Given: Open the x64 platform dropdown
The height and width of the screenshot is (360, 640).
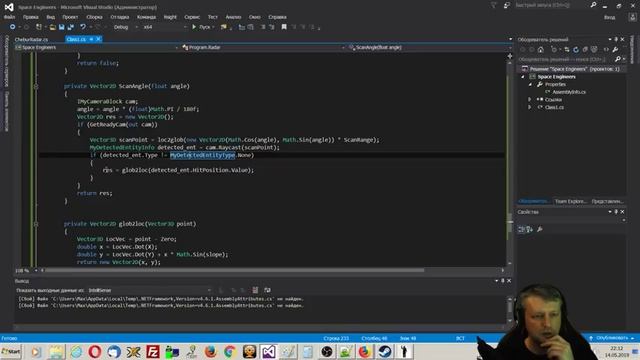Looking at the screenshot, I should point(164,27).
